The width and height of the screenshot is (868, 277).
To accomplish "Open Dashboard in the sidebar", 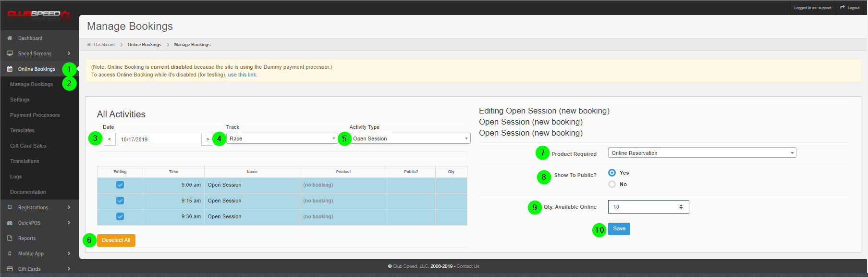I will pos(30,38).
